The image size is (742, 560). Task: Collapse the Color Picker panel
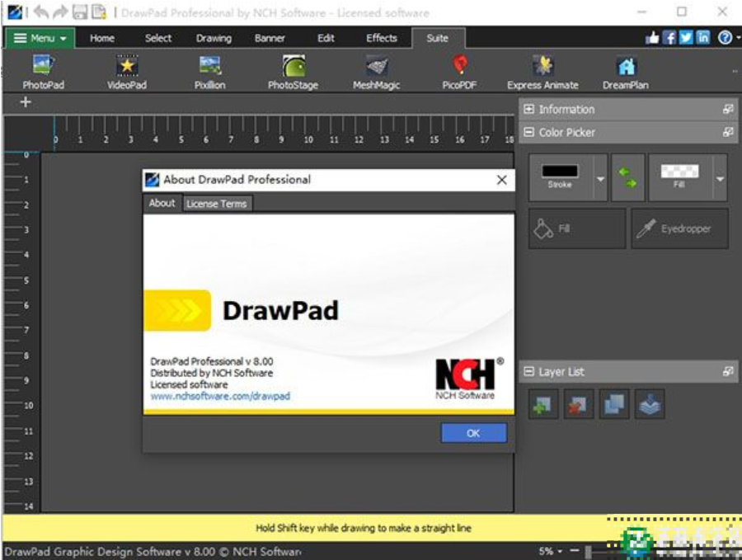(528, 132)
